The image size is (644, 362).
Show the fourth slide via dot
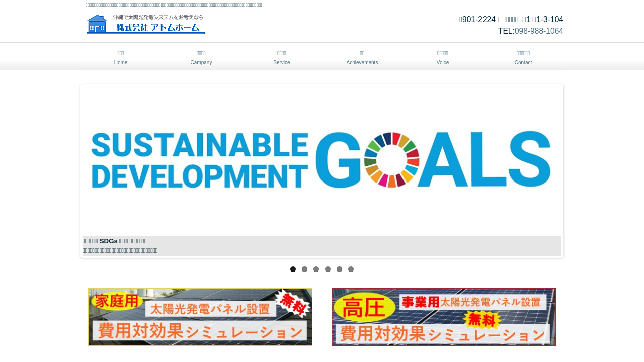pos(328,269)
